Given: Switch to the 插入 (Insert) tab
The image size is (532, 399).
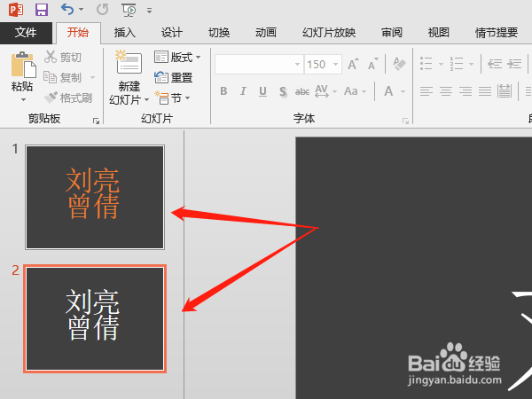Looking at the screenshot, I should coord(125,33).
